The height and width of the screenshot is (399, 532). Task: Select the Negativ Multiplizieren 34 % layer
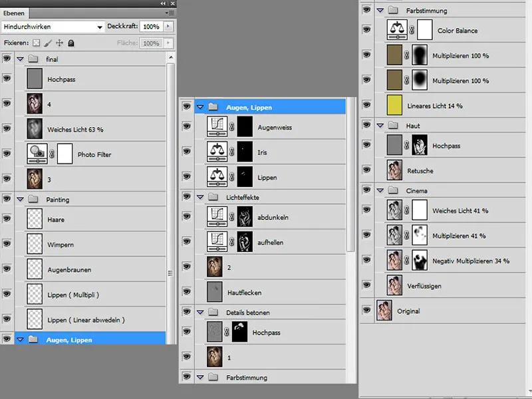click(x=450, y=261)
